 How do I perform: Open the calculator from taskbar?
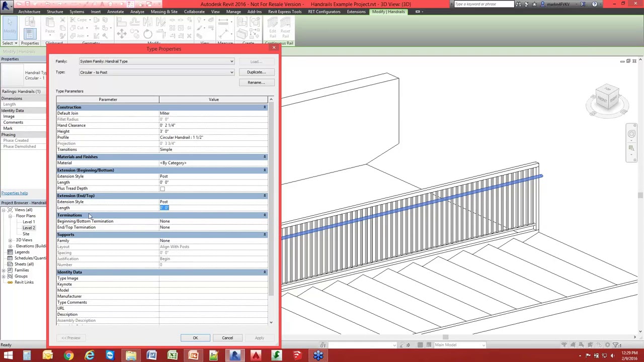coord(27,356)
